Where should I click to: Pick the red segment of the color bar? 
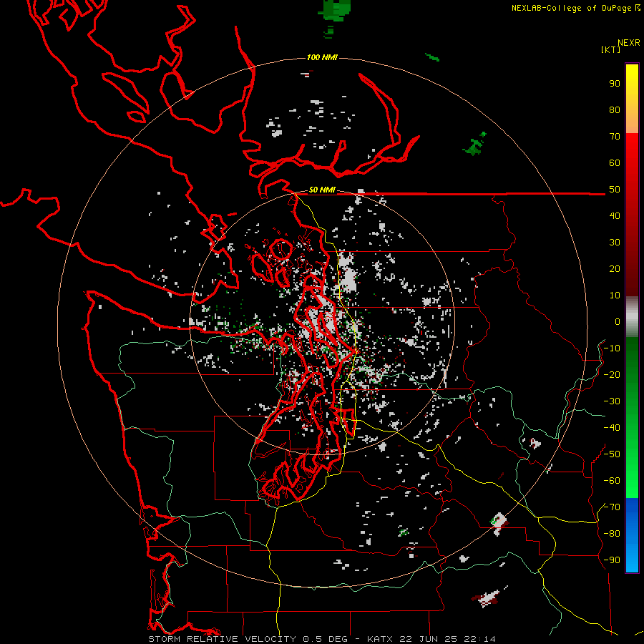click(632, 215)
